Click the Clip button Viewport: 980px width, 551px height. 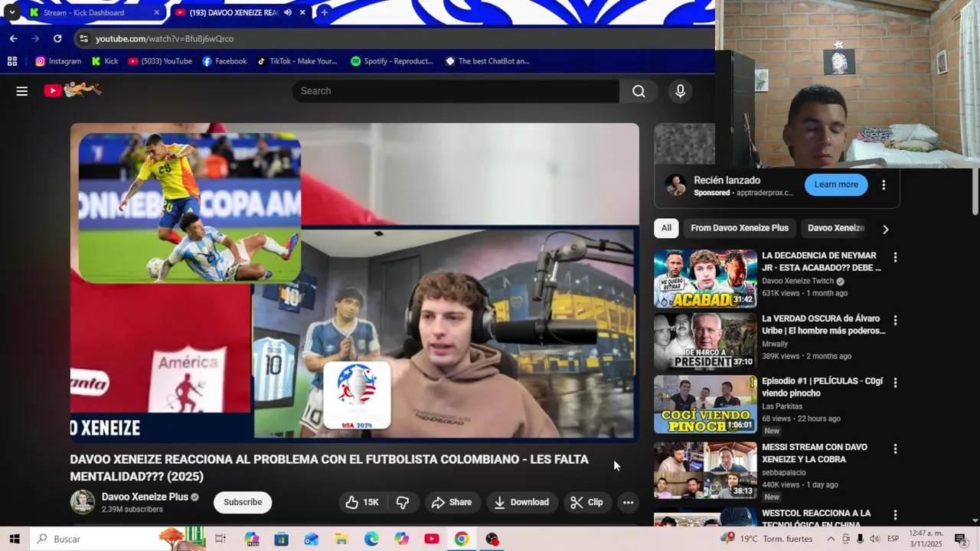[x=587, y=502]
